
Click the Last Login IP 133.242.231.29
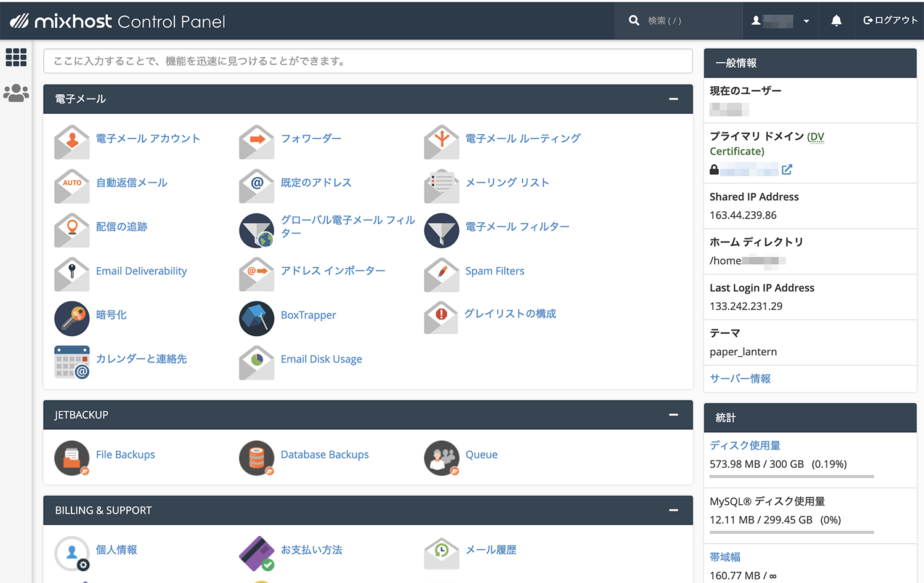pos(746,306)
